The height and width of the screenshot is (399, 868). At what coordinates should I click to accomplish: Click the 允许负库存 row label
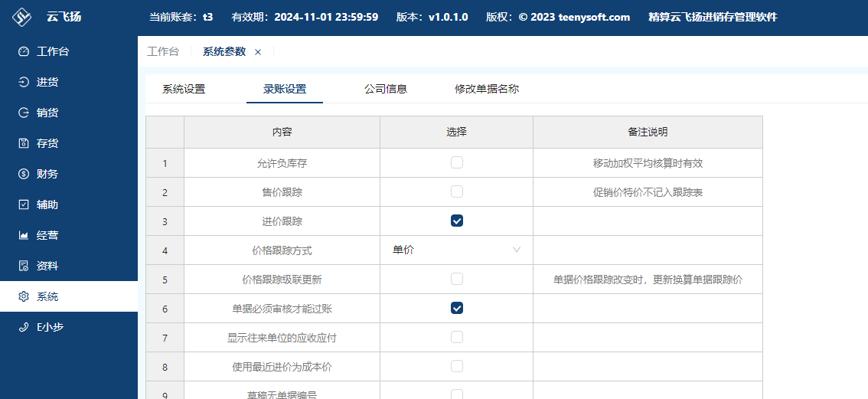(x=282, y=163)
